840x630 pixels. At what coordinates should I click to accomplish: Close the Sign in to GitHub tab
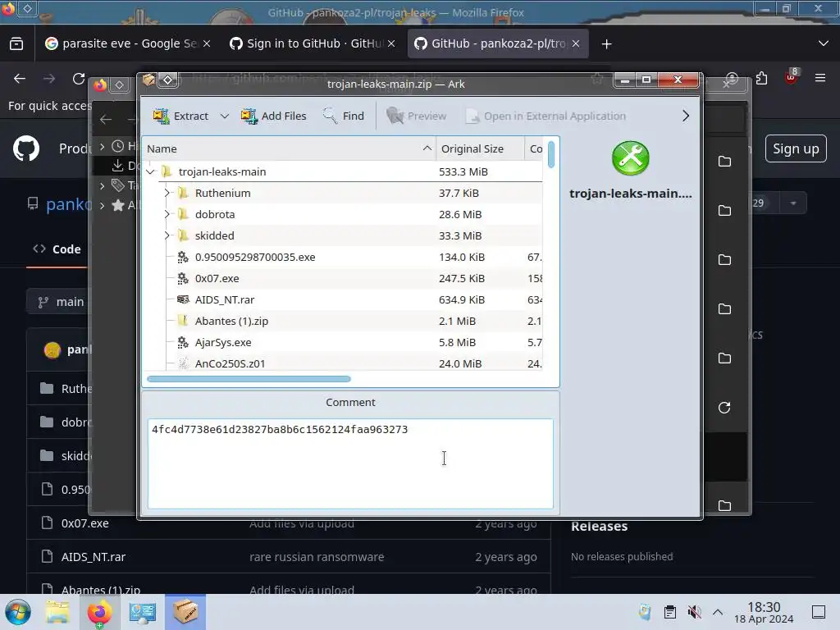click(391, 43)
